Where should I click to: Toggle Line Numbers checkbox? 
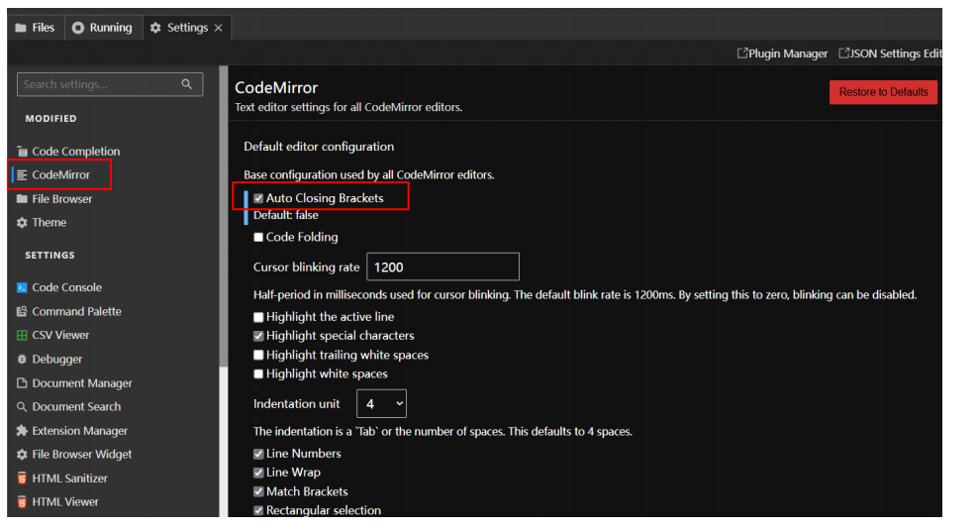click(x=258, y=454)
